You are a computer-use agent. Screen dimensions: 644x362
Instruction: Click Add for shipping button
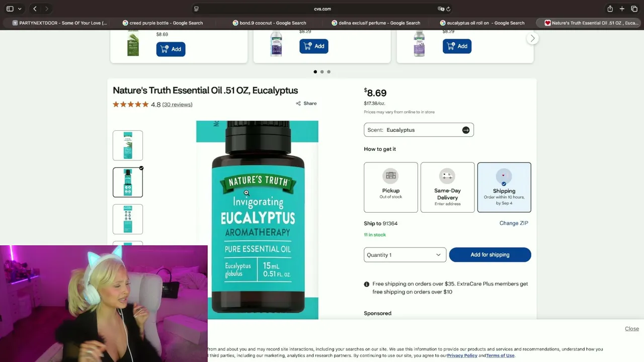[x=490, y=255]
